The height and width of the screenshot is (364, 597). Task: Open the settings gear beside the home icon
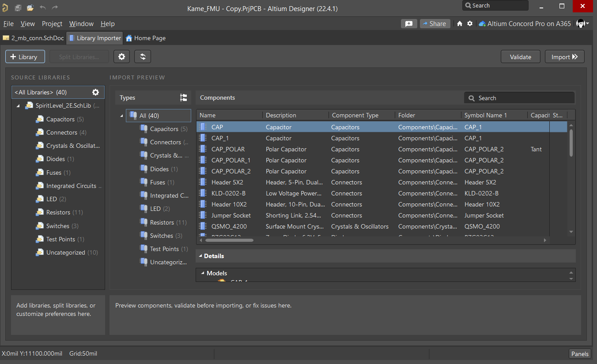click(469, 23)
